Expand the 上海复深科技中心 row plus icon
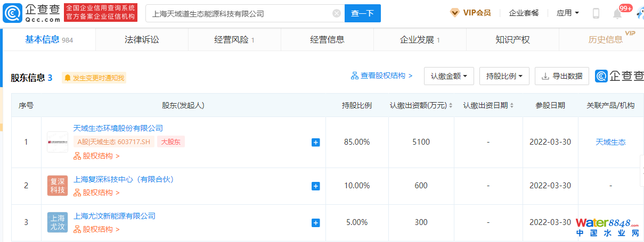 coord(315,186)
